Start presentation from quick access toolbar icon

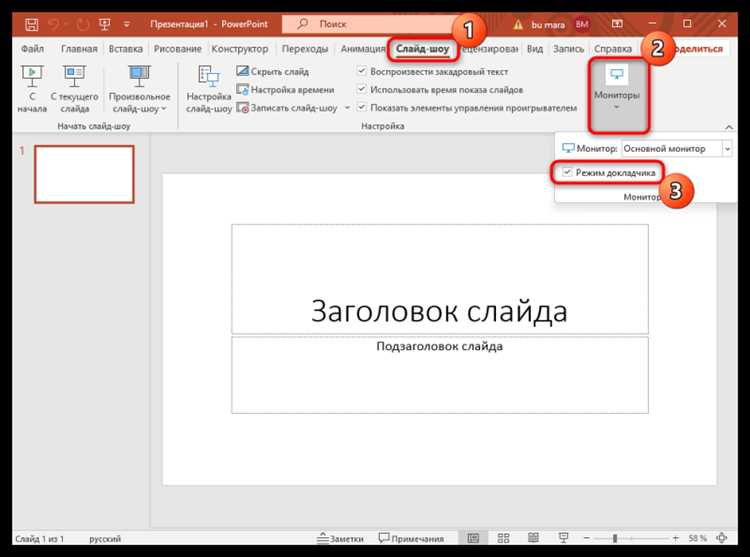(x=104, y=24)
